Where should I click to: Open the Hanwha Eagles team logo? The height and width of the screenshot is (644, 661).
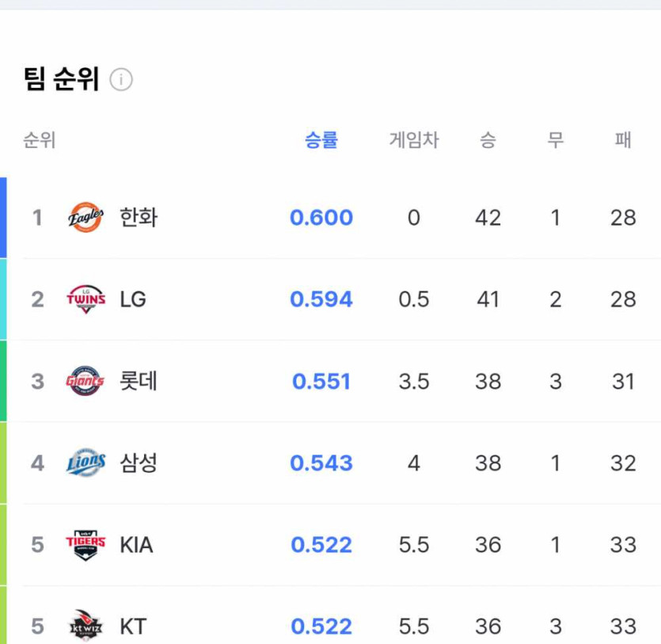click(x=85, y=217)
